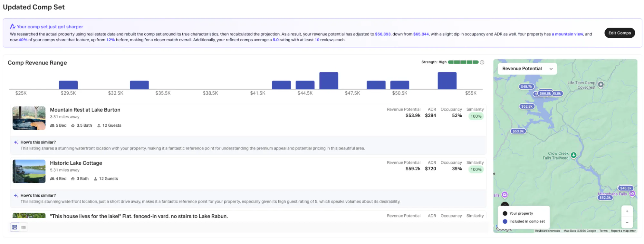Click the tallest revenue bar near $55K
The image size is (644, 244).
447,81
